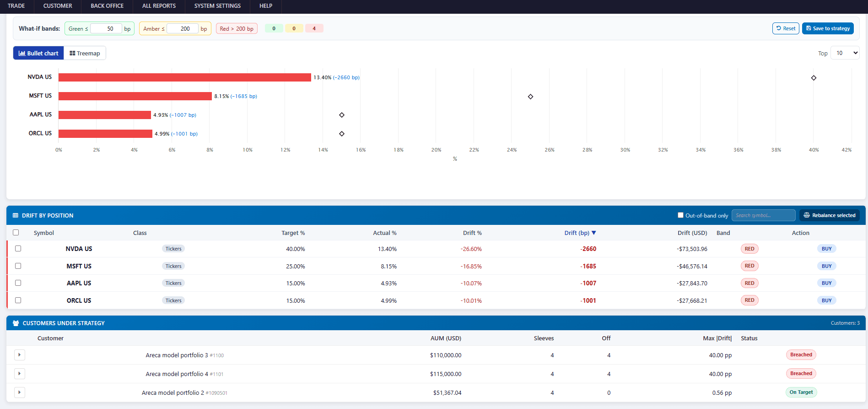Click the AUM (USD) column header
Screen dimensions: 868x409
coord(446,338)
